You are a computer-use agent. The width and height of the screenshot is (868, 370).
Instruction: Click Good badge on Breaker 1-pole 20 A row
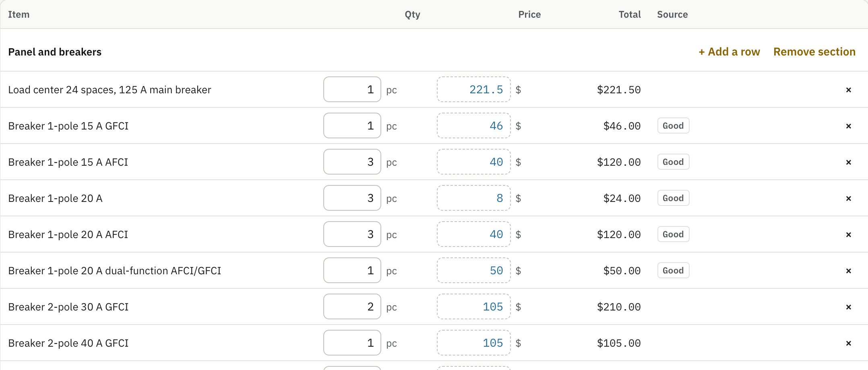[673, 198]
